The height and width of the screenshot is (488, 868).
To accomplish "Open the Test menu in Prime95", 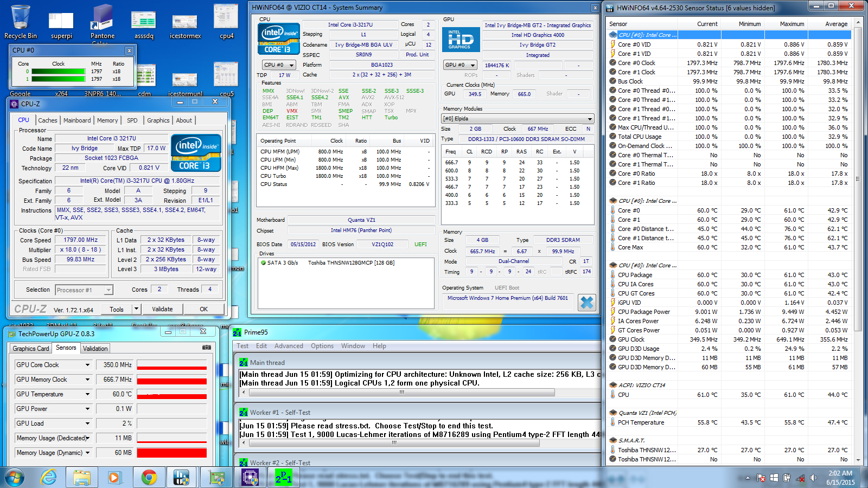I will click(x=242, y=346).
